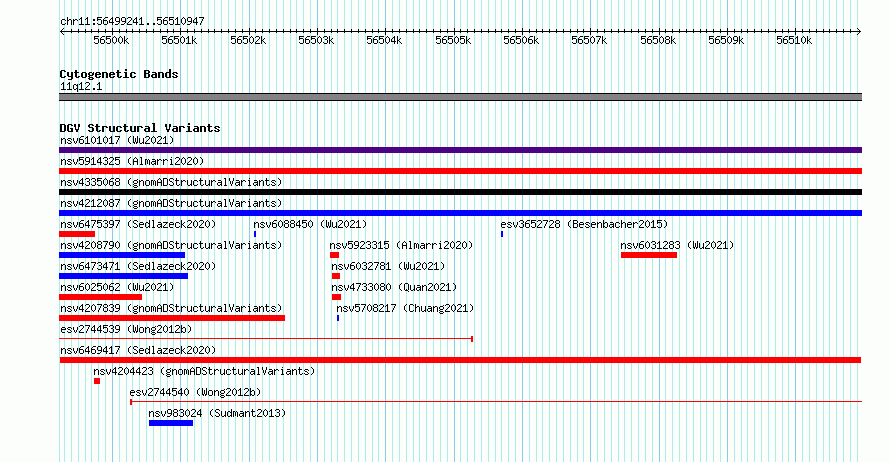This screenshot has width=890, height=462.
Task: Click the blue bar under nsv4208790
Action: 122,255
